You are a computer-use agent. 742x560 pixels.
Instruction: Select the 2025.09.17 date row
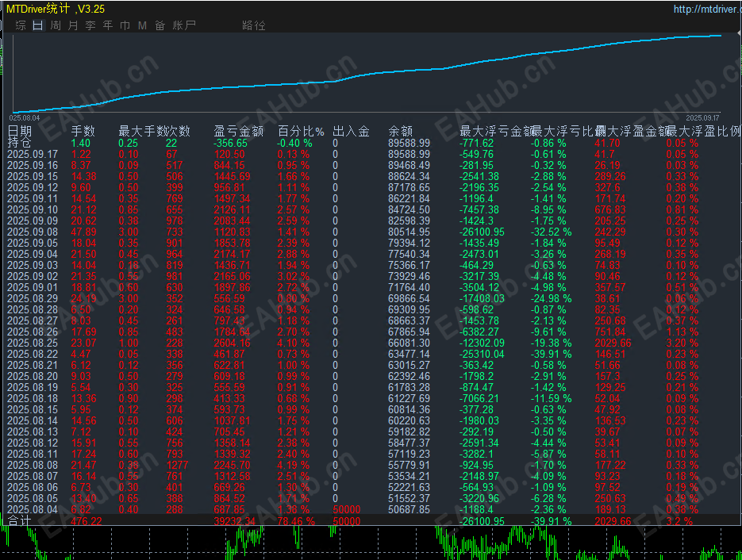[x=33, y=154]
